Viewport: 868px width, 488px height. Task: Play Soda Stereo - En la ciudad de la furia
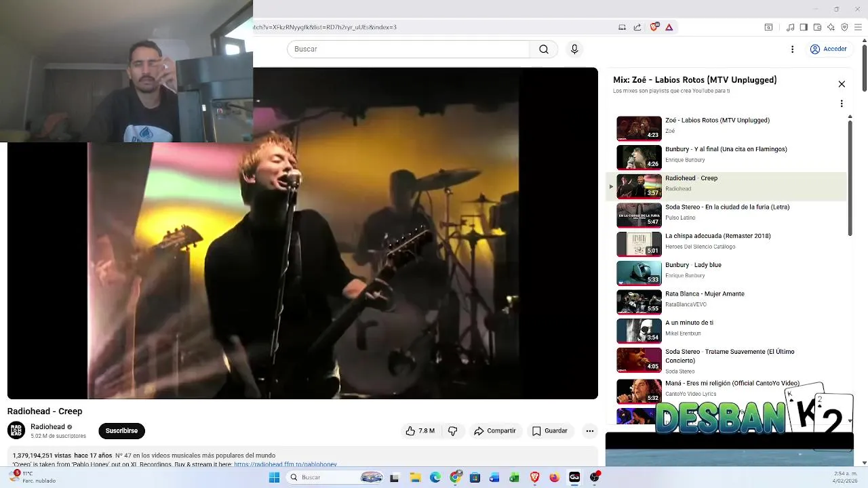(726, 216)
